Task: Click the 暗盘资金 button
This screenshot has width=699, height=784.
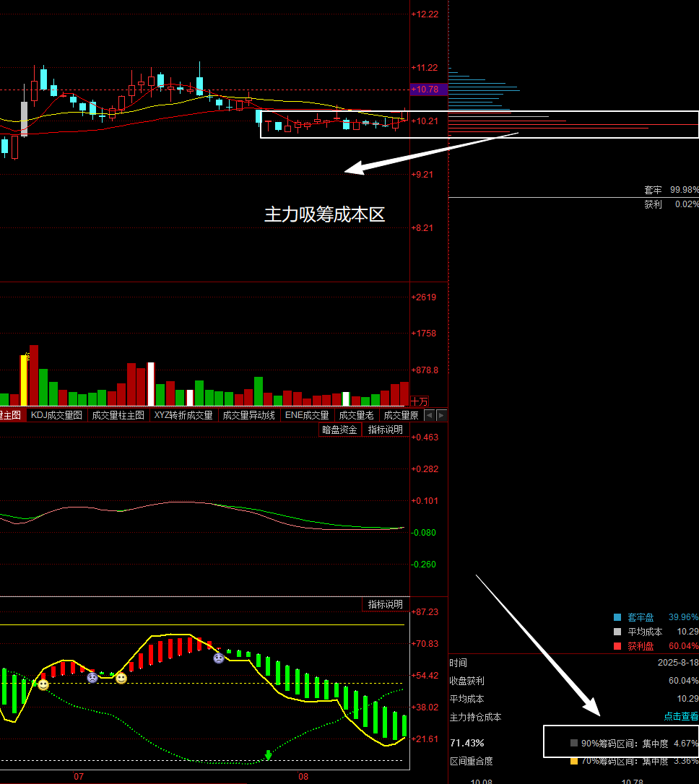Action: point(339,430)
